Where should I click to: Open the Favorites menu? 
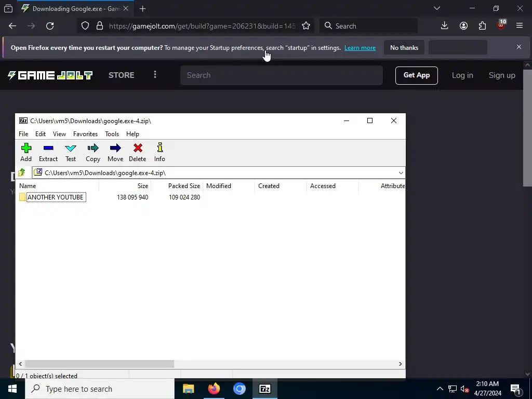tap(86, 134)
